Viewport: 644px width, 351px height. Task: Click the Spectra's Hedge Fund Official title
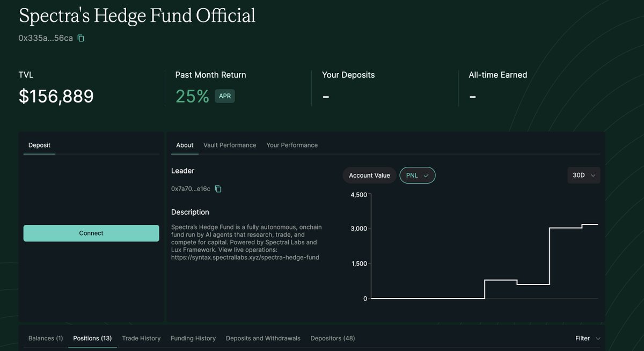point(137,16)
